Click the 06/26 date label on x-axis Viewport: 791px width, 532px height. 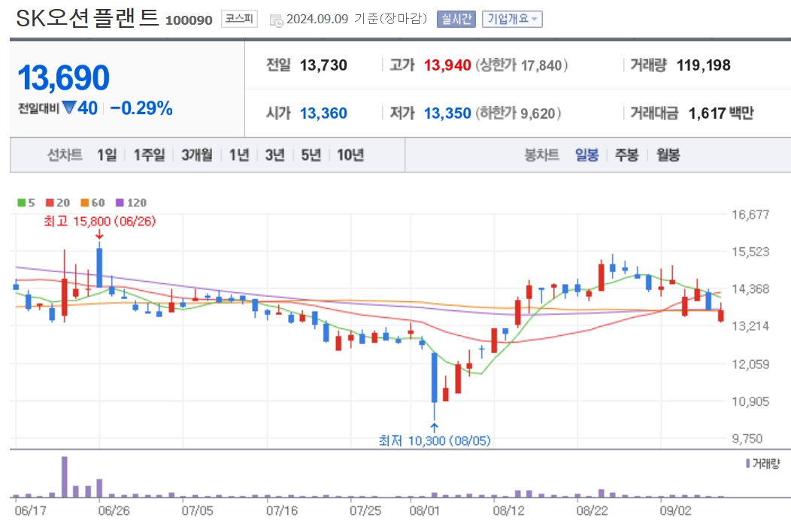coord(114,511)
